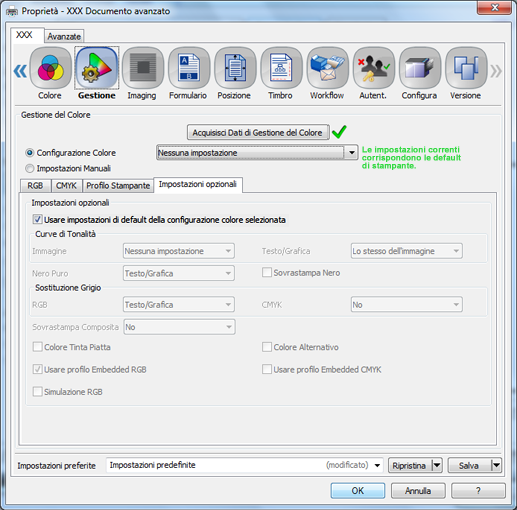Open the Colore settings icon
The height and width of the screenshot is (510, 517).
50,68
